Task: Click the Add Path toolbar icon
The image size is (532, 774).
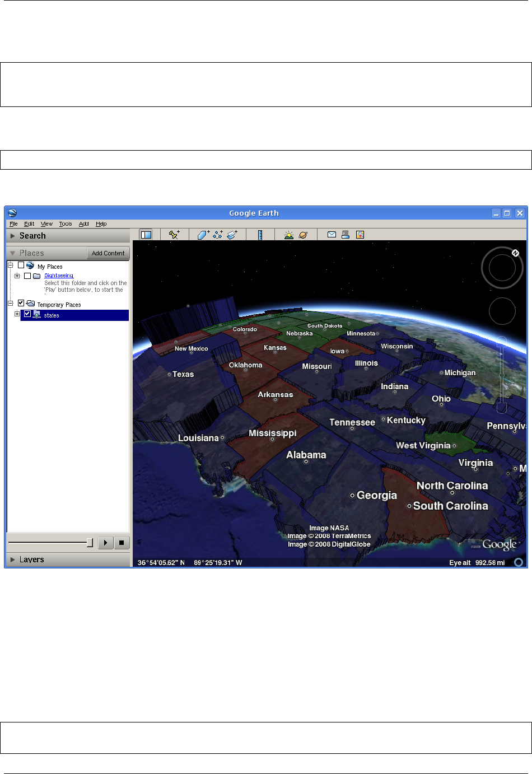Action: click(218, 235)
